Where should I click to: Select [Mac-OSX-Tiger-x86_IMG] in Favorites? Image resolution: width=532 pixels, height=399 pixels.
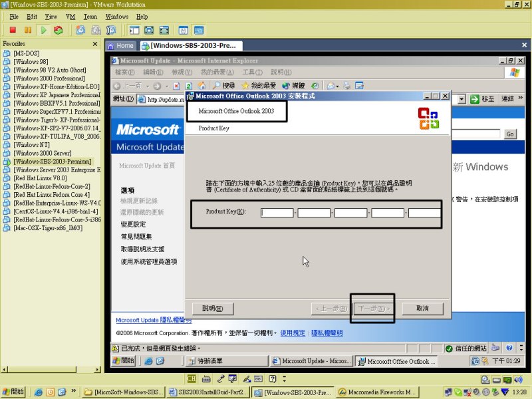click(x=48, y=228)
